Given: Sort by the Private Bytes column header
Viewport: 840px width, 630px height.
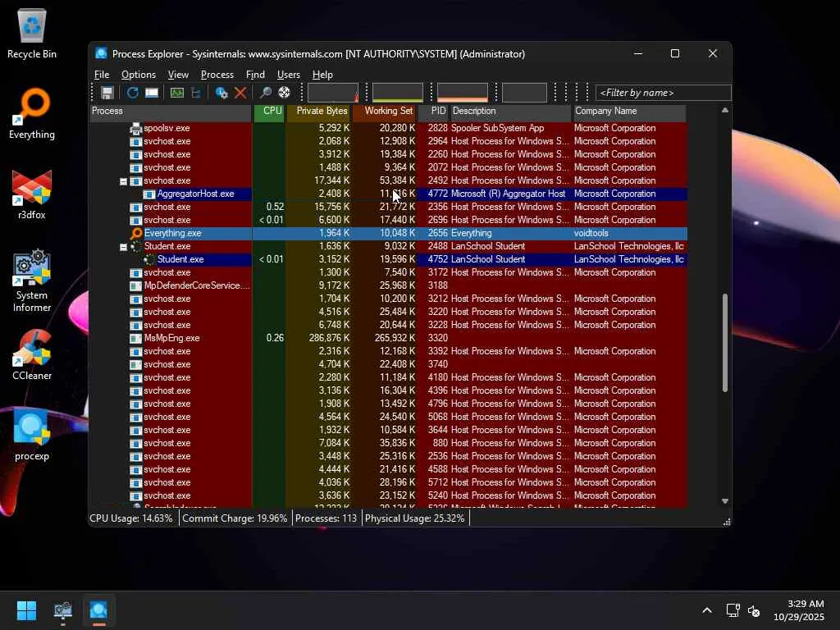Looking at the screenshot, I should 319,112.
